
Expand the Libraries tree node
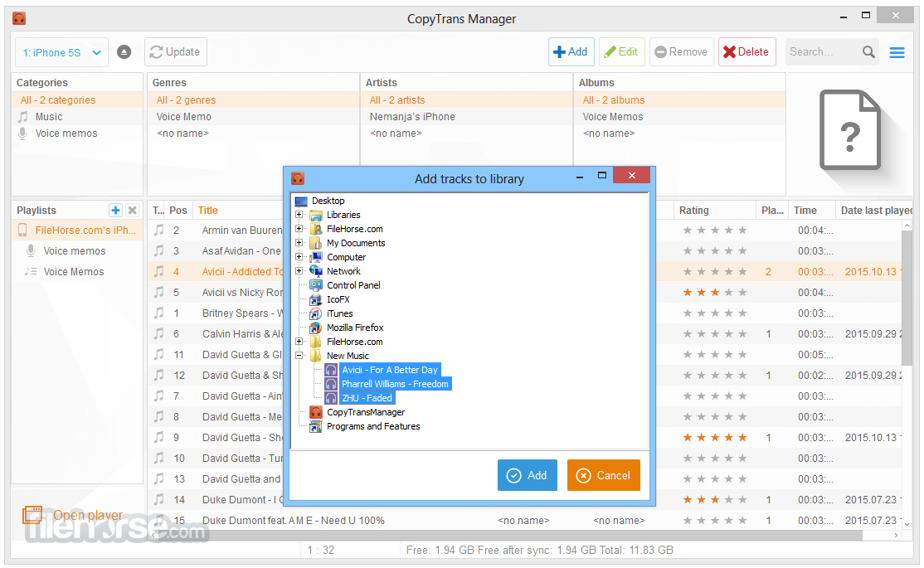[x=299, y=215]
